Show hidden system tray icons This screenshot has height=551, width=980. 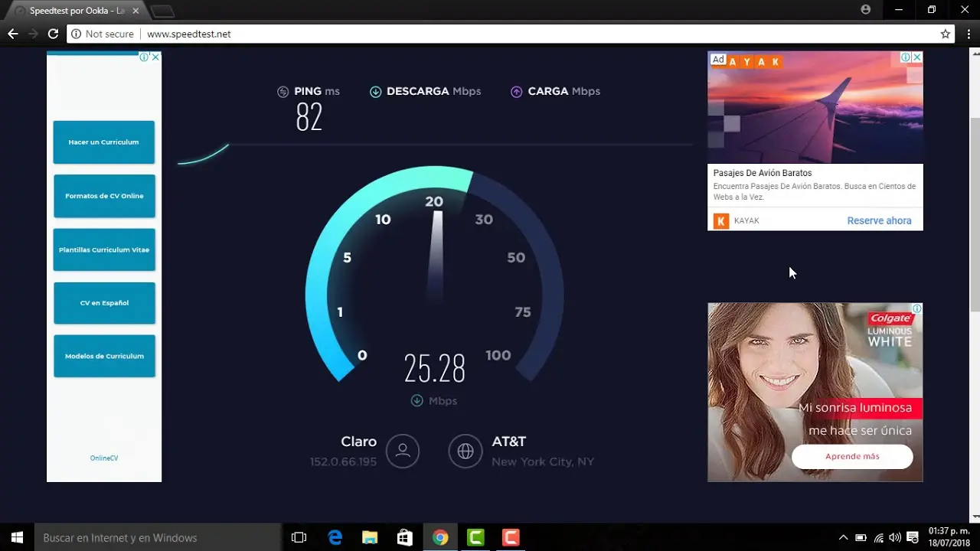[844, 537]
